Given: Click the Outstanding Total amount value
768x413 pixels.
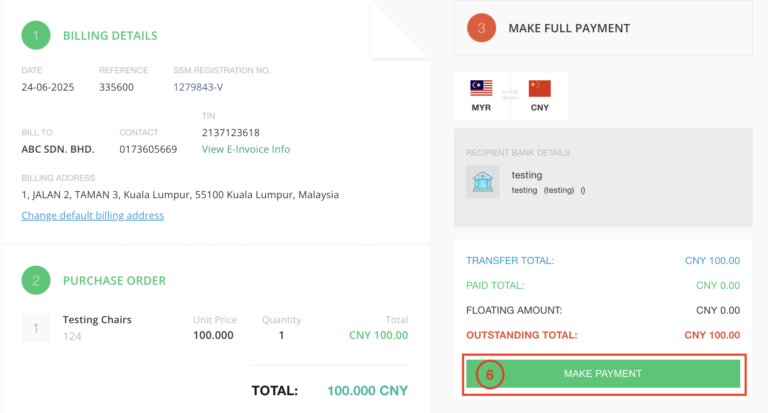Looking at the screenshot, I should pos(712,335).
